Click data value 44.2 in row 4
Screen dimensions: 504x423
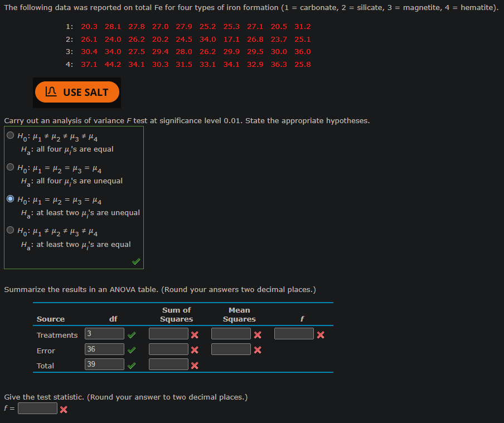113,65
